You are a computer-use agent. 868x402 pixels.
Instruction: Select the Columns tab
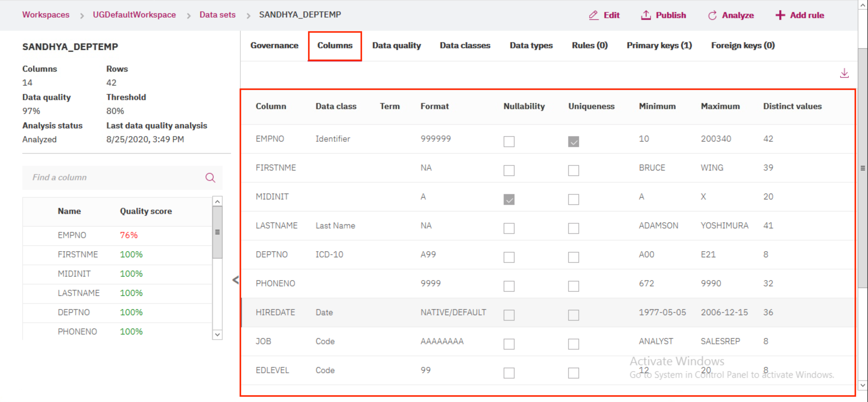coord(334,46)
